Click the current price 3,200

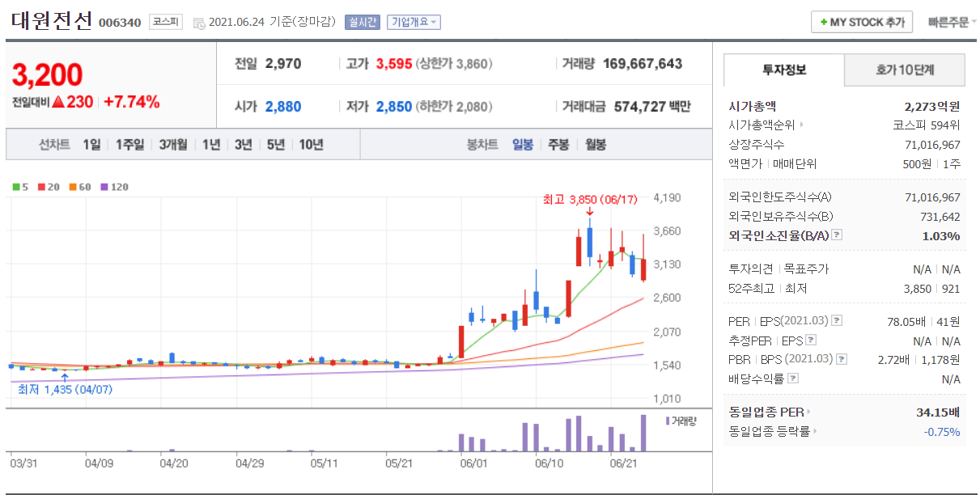pyautogui.click(x=47, y=74)
